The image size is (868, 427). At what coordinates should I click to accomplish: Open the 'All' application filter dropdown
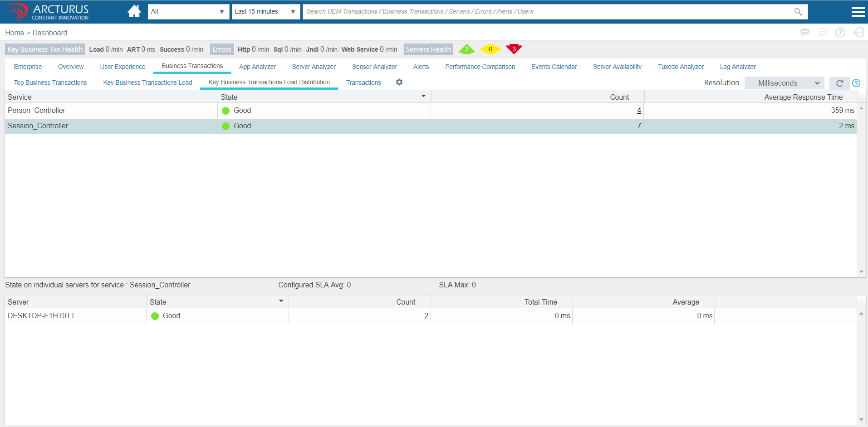tap(188, 12)
